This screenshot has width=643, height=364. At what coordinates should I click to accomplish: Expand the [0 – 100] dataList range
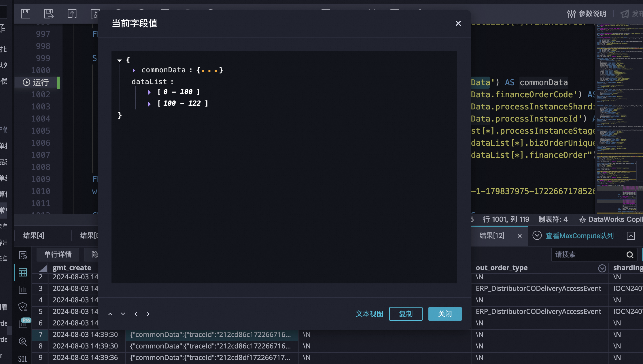pyautogui.click(x=149, y=92)
